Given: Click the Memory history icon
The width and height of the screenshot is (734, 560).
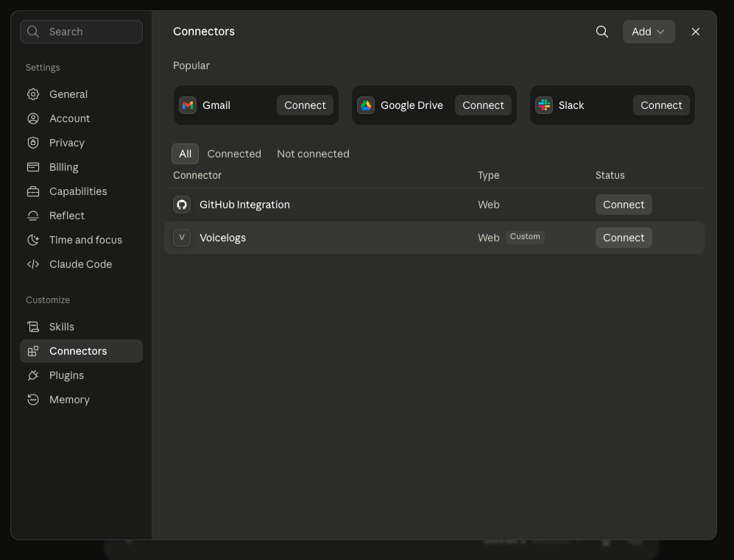Looking at the screenshot, I should [33, 400].
